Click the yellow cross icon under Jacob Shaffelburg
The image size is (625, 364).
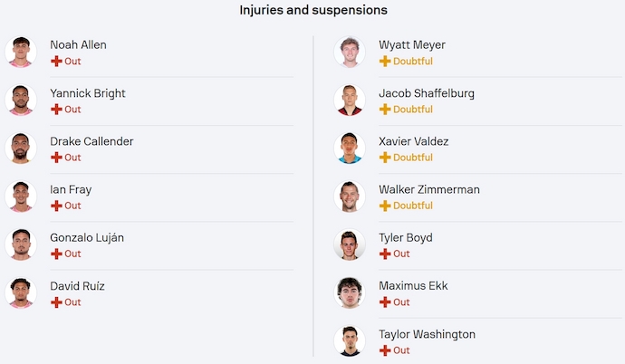click(385, 109)
